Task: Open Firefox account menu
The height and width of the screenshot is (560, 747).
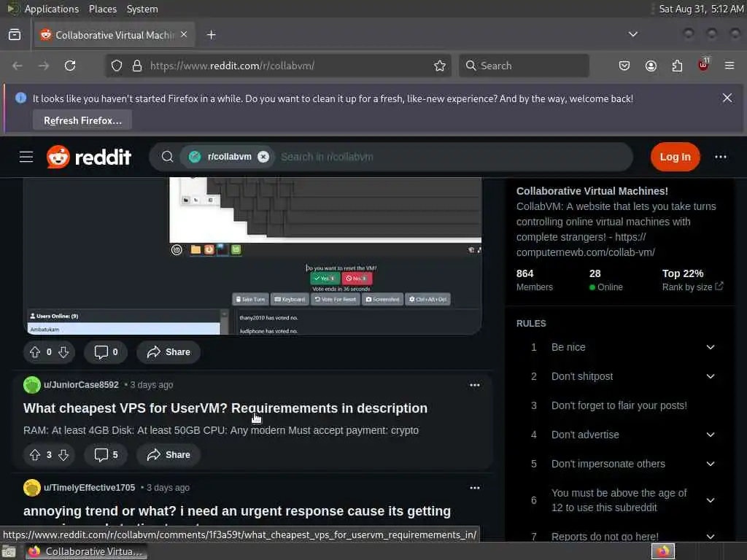Action: [x=651, y=66]
